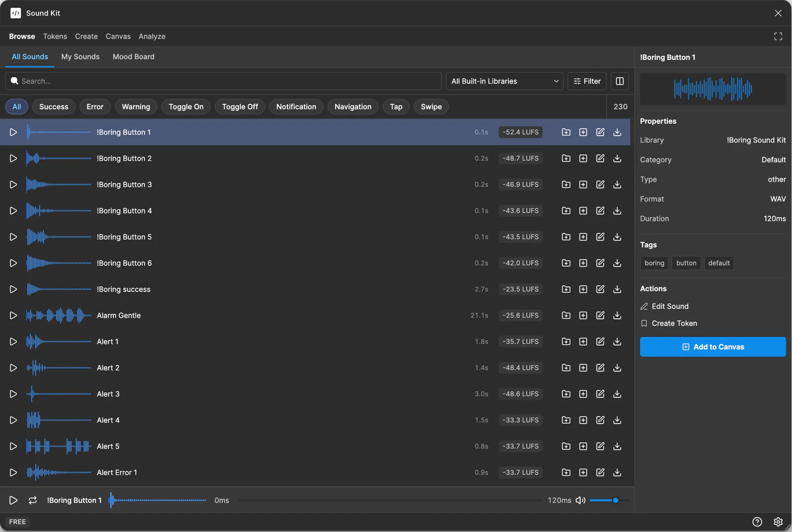Seek in the playback progress bar
Viewport: 792px width, 532px height.
click(390, 500)
